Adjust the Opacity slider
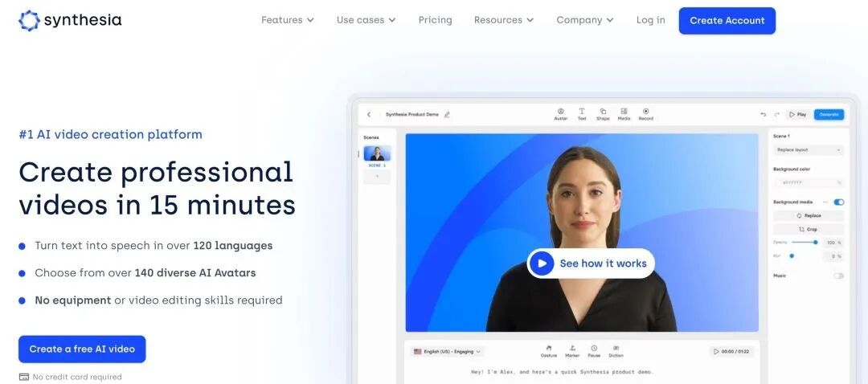 [x=804, y=243]
